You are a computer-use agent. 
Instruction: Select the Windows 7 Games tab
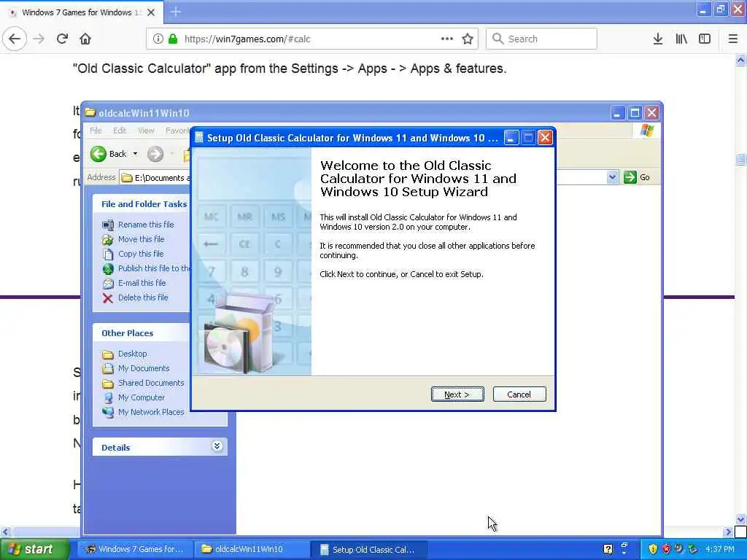click(82, 12)
